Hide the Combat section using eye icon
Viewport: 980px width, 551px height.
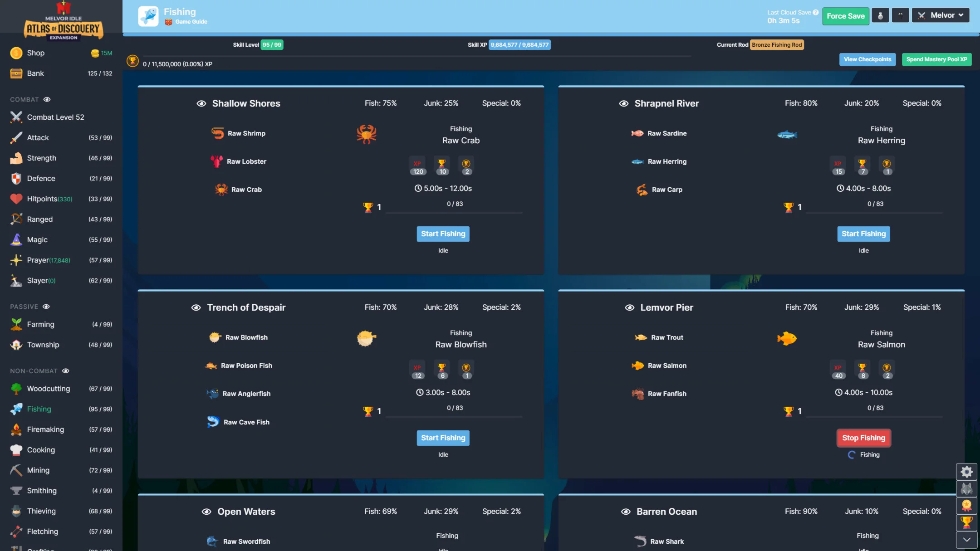click(x=47, y=99)
